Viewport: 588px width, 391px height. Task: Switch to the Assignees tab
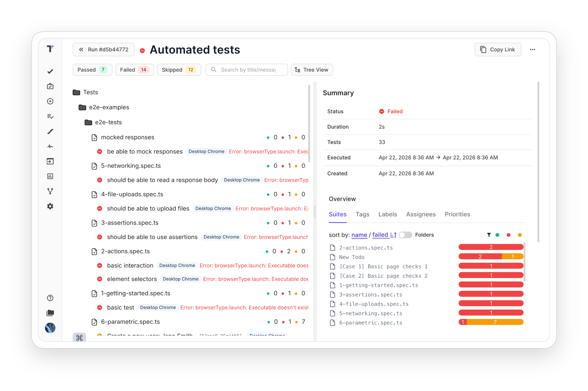[x=421, y=214]
